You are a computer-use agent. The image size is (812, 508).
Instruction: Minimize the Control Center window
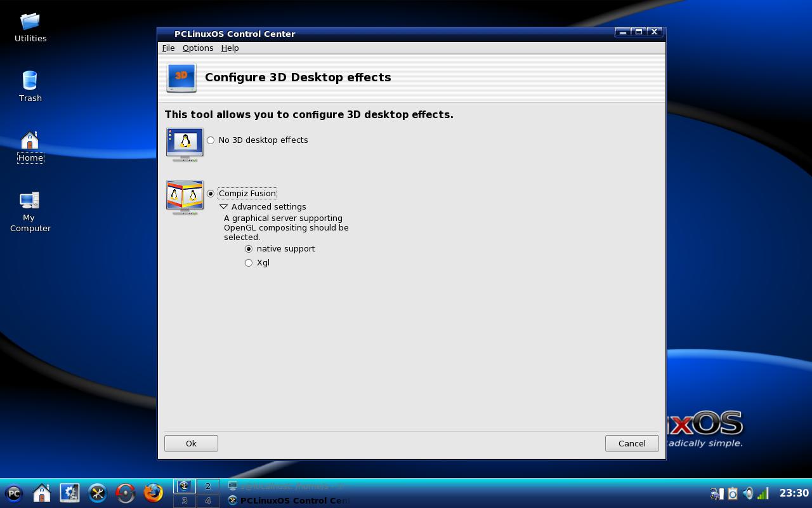pos(623,32)
